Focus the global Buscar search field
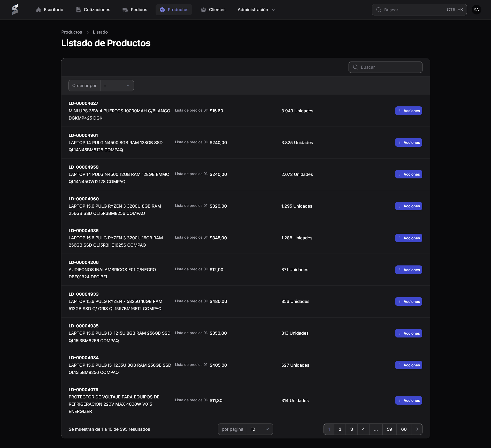This screenshot has height=448, width=491. (x=413, y=10)
